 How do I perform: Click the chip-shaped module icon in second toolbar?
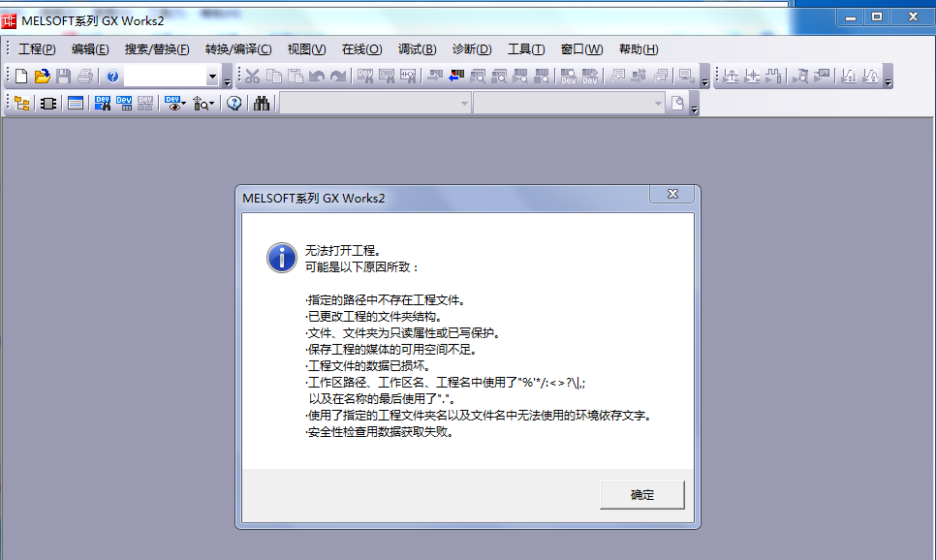48,104
